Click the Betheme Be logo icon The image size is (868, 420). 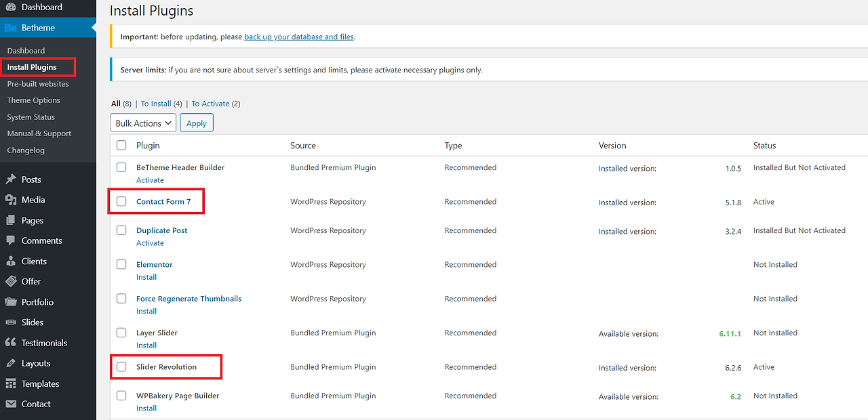[11, 28]
